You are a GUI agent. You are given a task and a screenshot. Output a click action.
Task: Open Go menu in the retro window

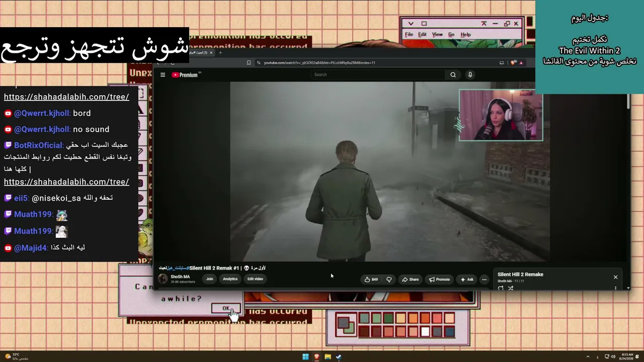(x=451, y=35)
